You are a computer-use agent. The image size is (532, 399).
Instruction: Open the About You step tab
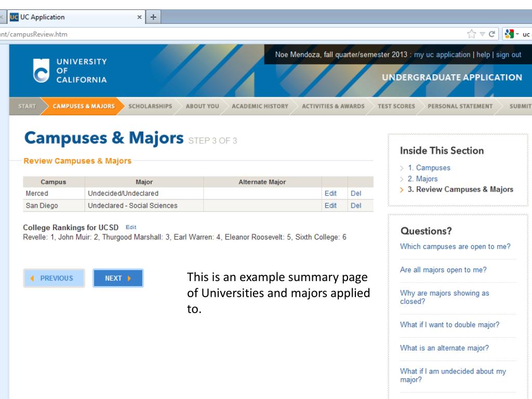(x=202, y=106)
